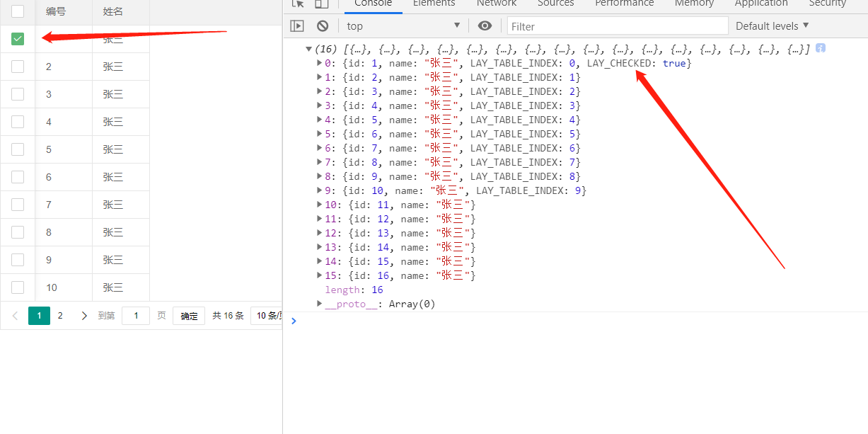Check the checkbox for row 2

[18, 67]
